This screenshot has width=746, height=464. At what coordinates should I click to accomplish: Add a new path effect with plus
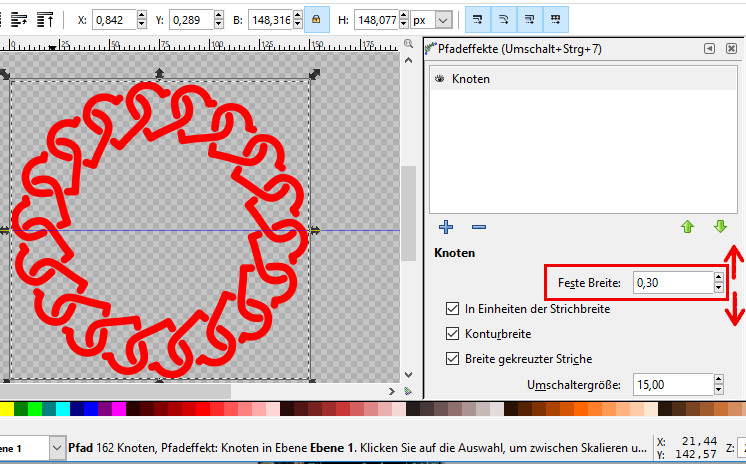[x=446, y=227]
